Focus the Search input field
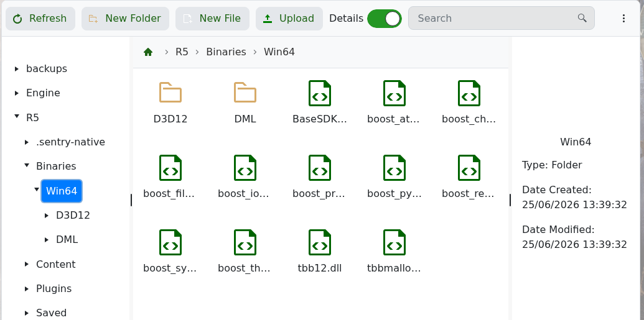 click(501, 18)
